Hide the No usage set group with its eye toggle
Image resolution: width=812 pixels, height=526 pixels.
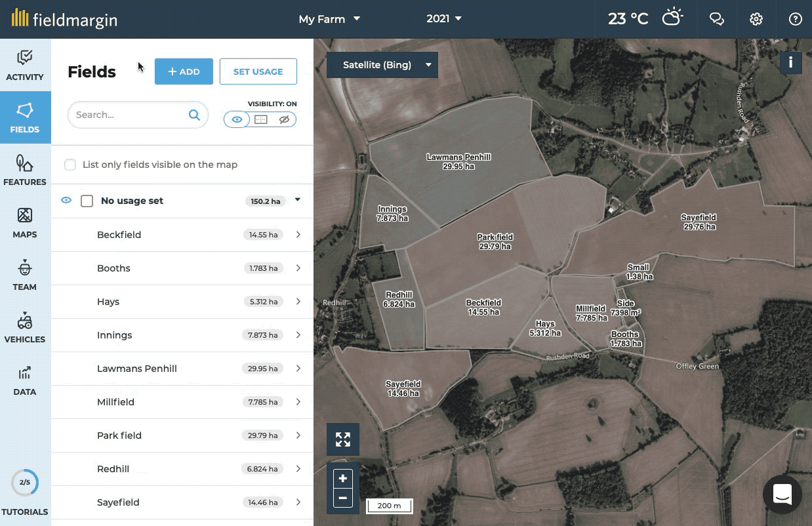66,200
